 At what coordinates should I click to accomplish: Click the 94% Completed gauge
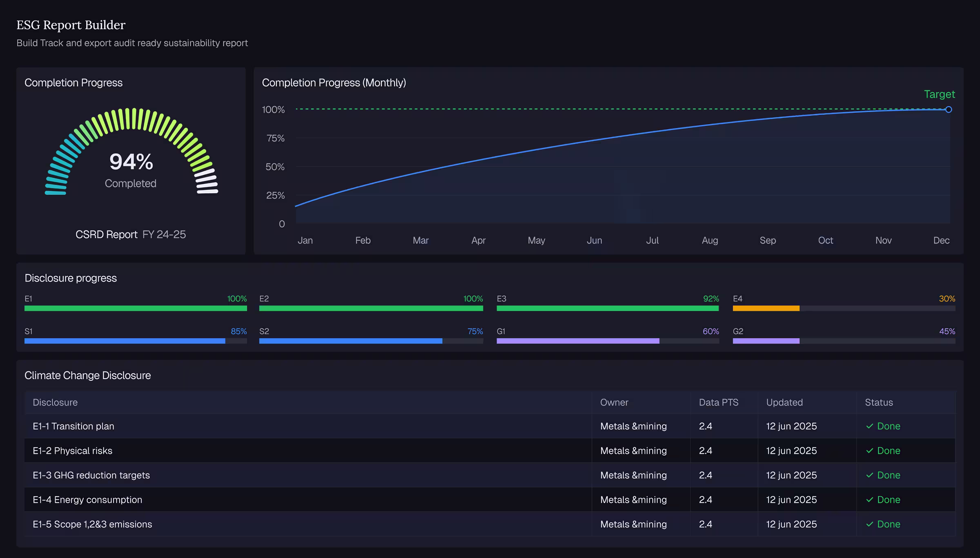[131, 152]
